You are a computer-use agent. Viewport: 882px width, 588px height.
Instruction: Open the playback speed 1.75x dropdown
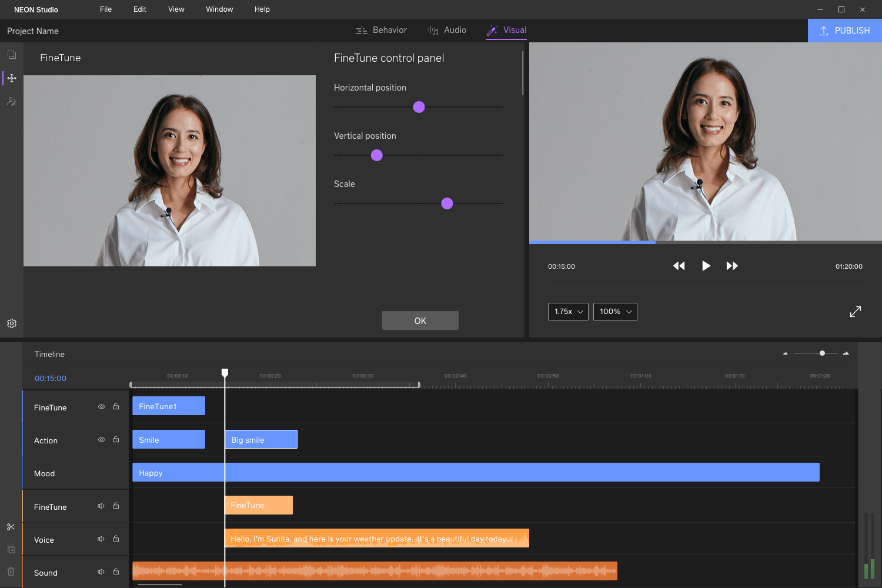(568, 312)
